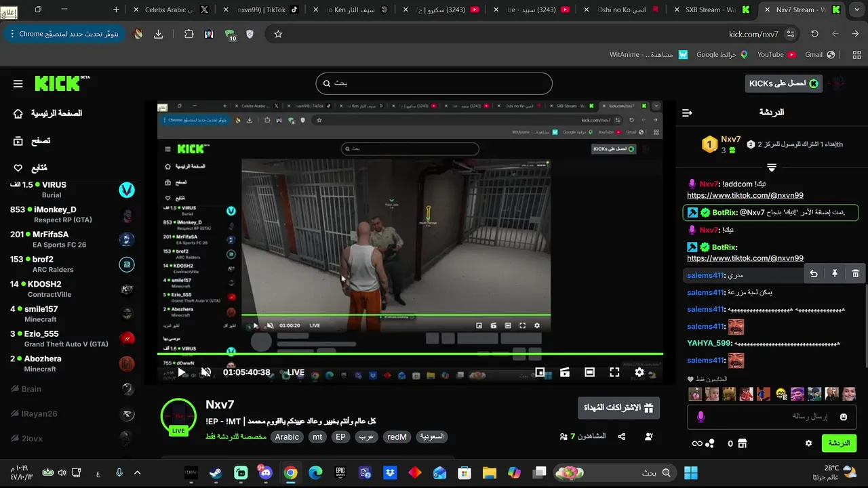Open Discord from the taskbar
Screen dimensions: 868x488
coord(265,472)
